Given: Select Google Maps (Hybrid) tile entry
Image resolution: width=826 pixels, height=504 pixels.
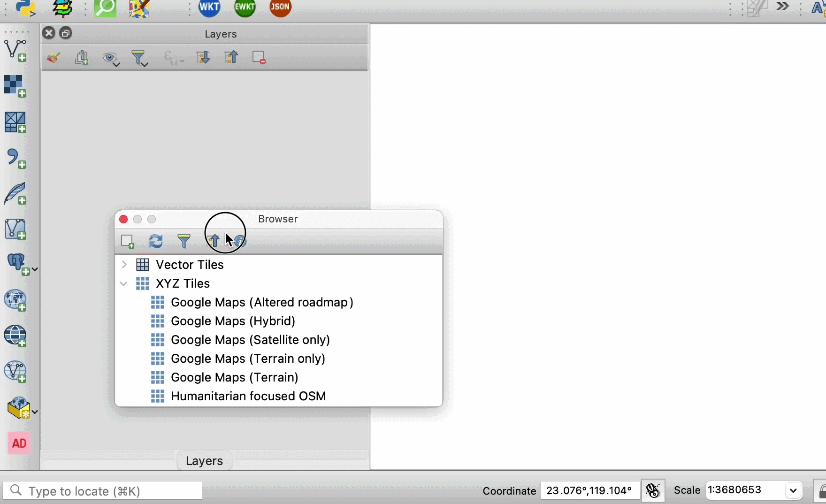Looking at the screenshot, I should (x=233, y=321).
